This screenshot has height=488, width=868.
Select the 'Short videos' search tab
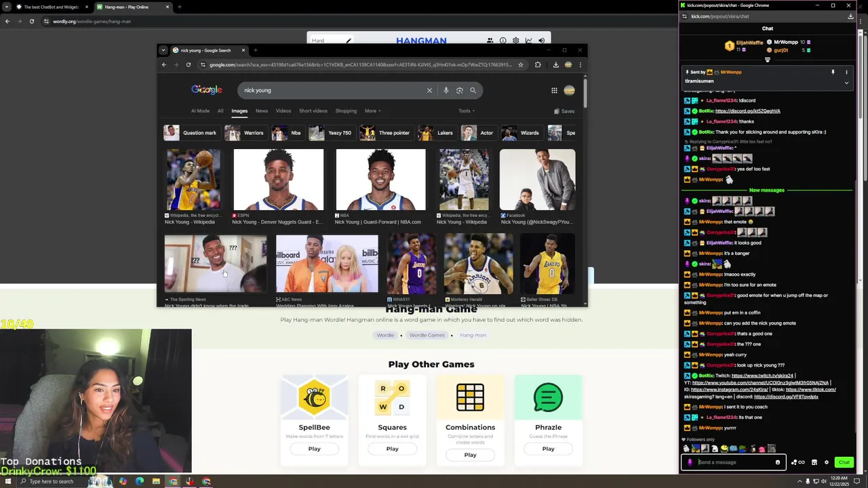pos(313,111)
